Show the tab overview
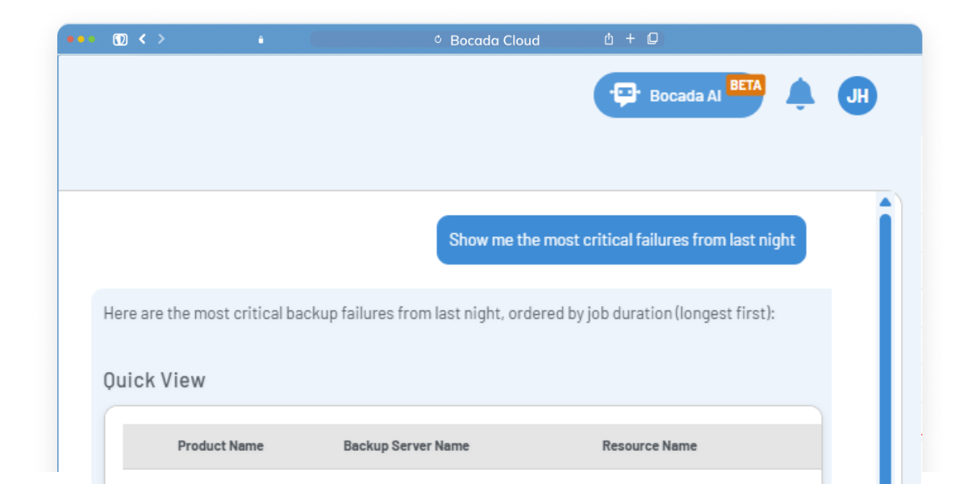 (x=653, y=39)
